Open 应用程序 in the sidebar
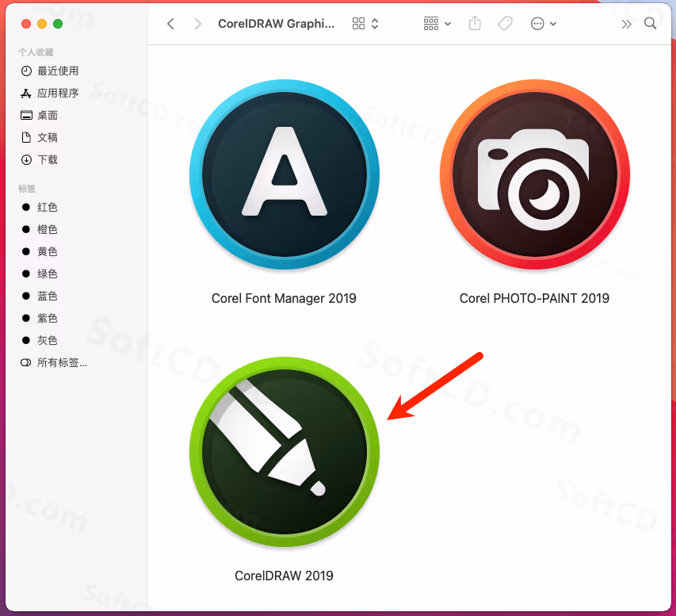Screen dimensions: 676x616 [x=50, y=94]
